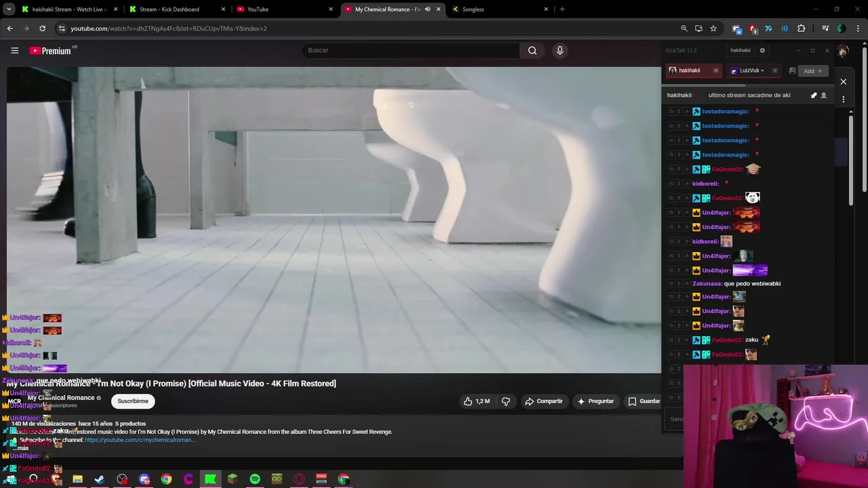Open the YouTube hamburger guide menu

(x=14, y=50)
